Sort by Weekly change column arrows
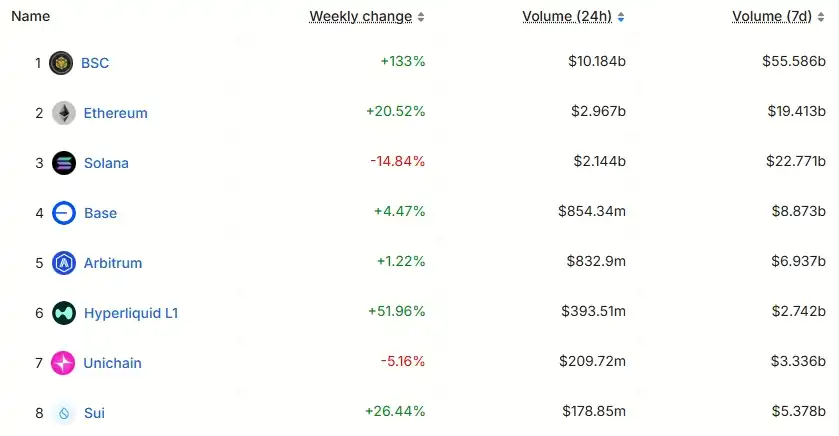This screenshot has height=436, width=839. tap(421, 17)
